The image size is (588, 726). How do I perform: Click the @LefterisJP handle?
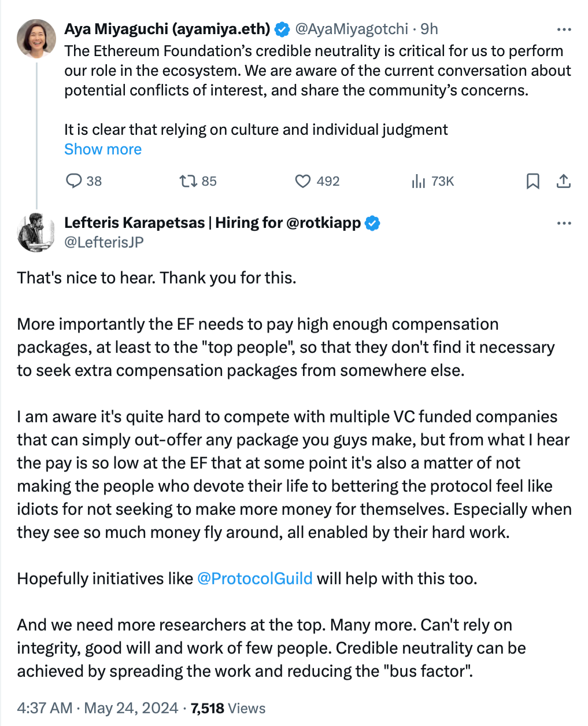(x=104, y=242)
